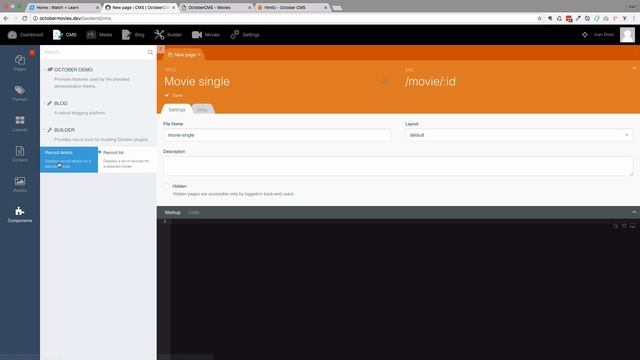Select Components in the CMS sidebar

(x=20, y=215)
